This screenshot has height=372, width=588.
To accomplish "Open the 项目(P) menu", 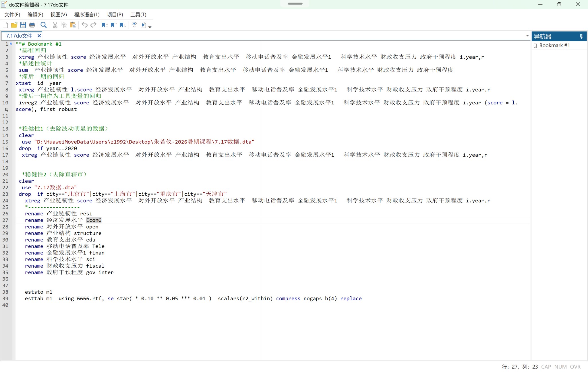I will (115, 15).
